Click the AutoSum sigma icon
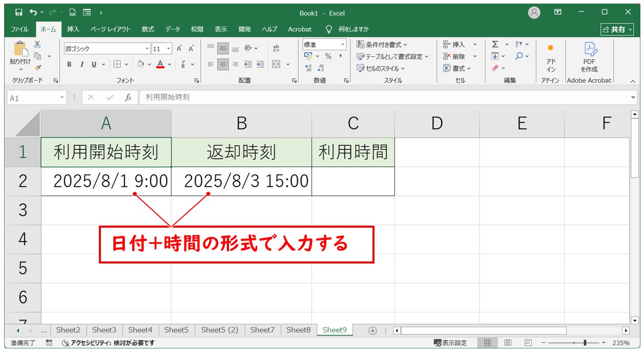 click(x=495, y=45)
